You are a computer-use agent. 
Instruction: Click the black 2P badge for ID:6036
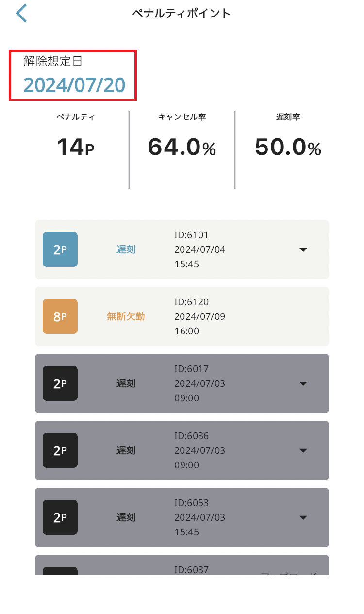click(x=60, y=450)
